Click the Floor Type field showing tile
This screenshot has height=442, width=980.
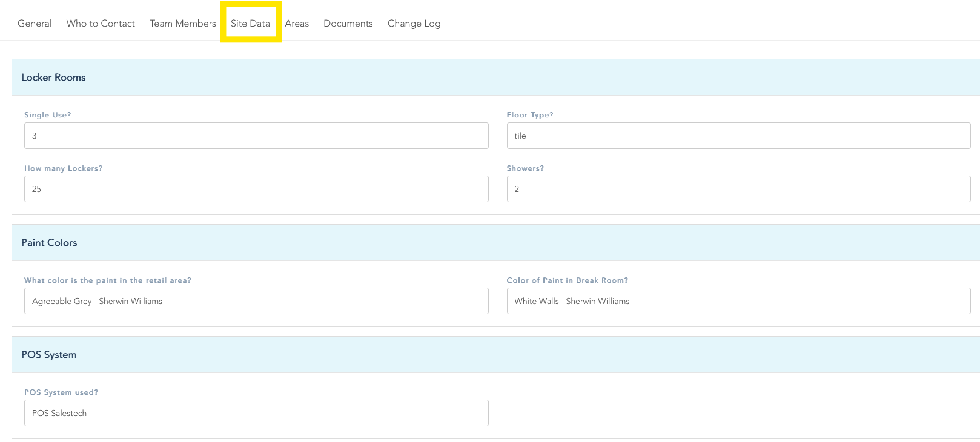(x=738, y=136)
